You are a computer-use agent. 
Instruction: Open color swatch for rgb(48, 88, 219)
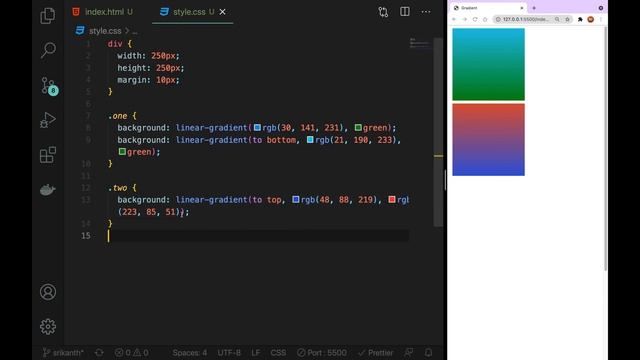coord(296,200)
